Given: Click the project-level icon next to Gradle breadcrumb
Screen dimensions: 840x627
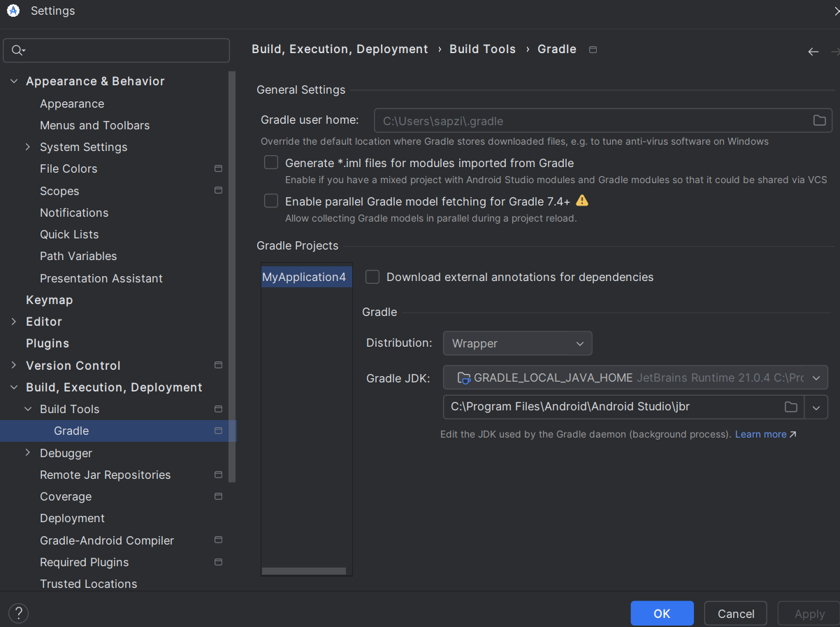Looking at the screenshot, I should (x=593, y=50).
